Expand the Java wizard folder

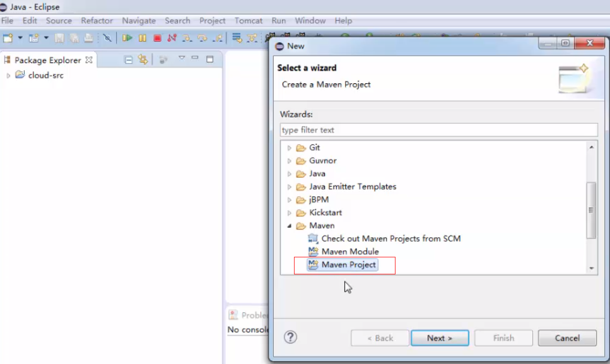289,174
